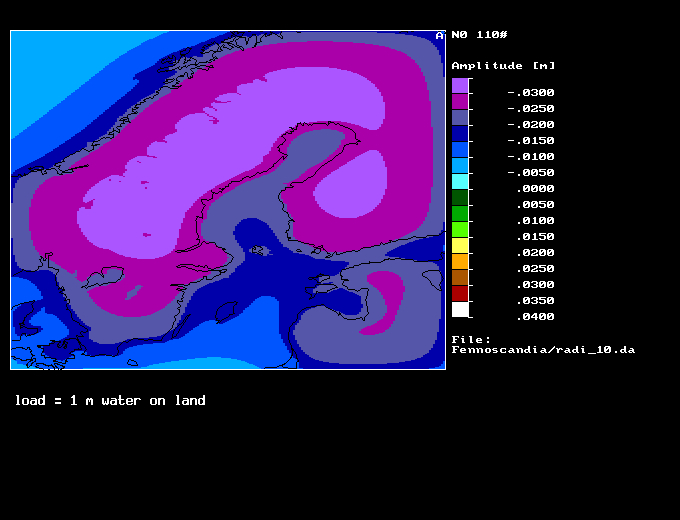
Task: Click the -.0050 legend value
Action: (531, 173)
